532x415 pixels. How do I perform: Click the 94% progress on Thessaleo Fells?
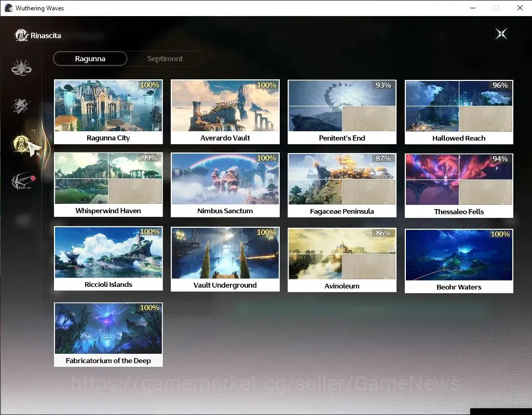click(x=500, y=159)
